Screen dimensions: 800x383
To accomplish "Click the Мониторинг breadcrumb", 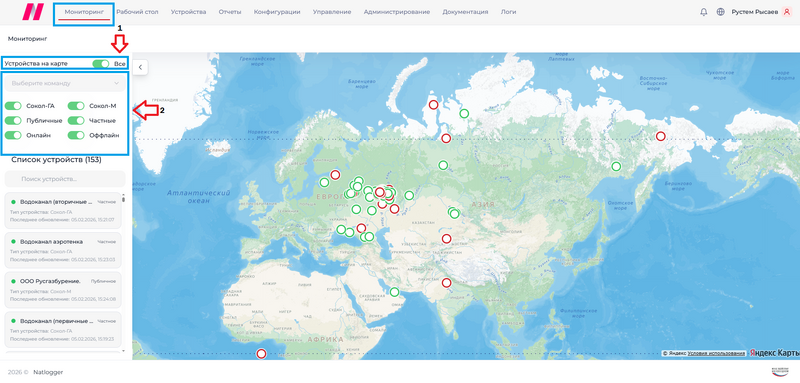I will point(27,38).
